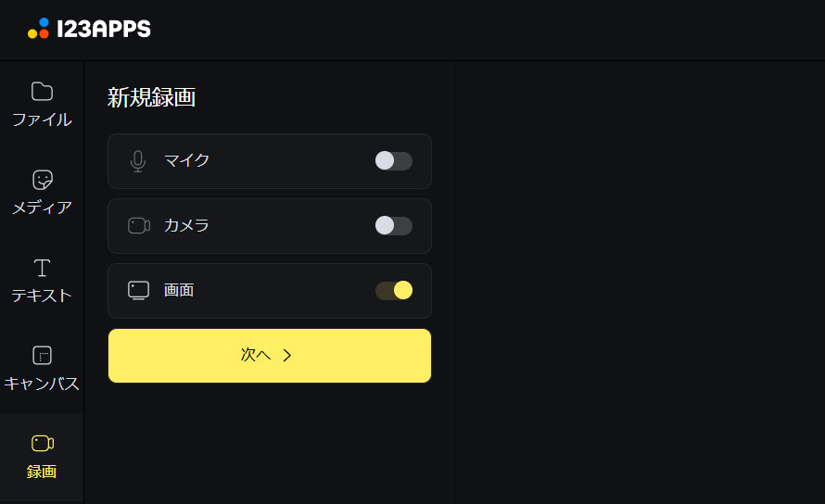Enable the マイク toggle switch
Viewport: 825px width, 504px height.
click(393, 161)
